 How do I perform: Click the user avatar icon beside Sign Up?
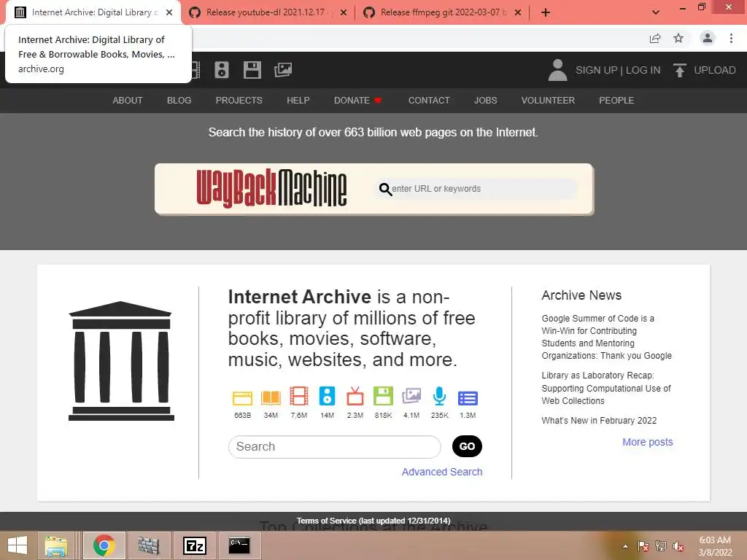click(x=557, y=70)
